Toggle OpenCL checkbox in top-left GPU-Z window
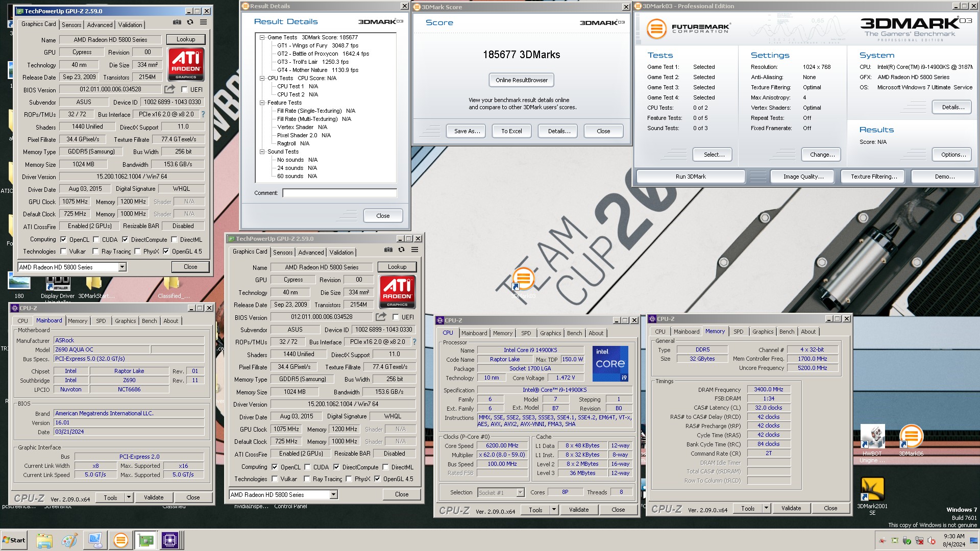Image resolution: width=980 pixels, height=551 pixels. pos(63,239)
